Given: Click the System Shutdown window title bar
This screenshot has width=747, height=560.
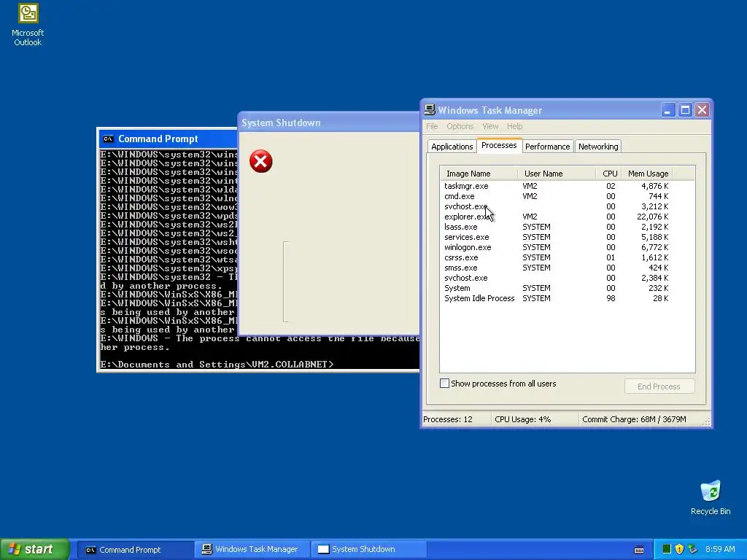Looking at the screenshot, I should [329, 122].
